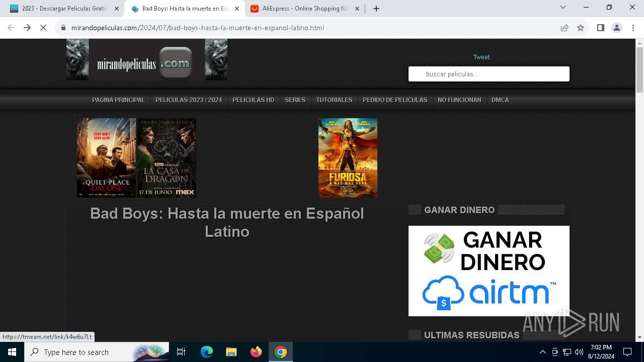Bookmark this page with the star icon
644x362 pixels.
[x=581, y=28]
